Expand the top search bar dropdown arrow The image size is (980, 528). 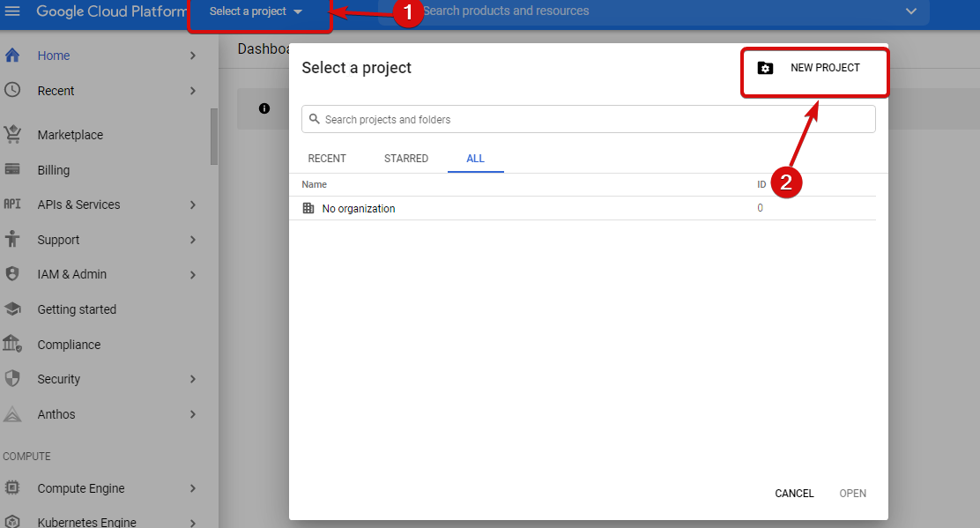pos(911,11)
